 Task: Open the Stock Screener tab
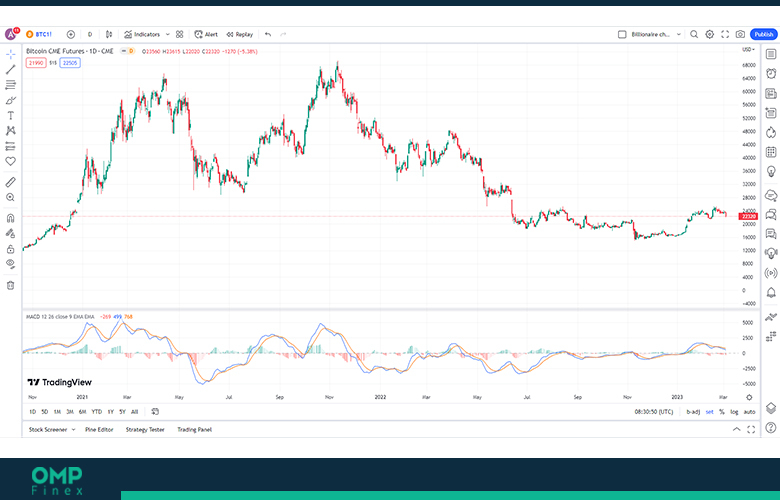pos(48,429)
